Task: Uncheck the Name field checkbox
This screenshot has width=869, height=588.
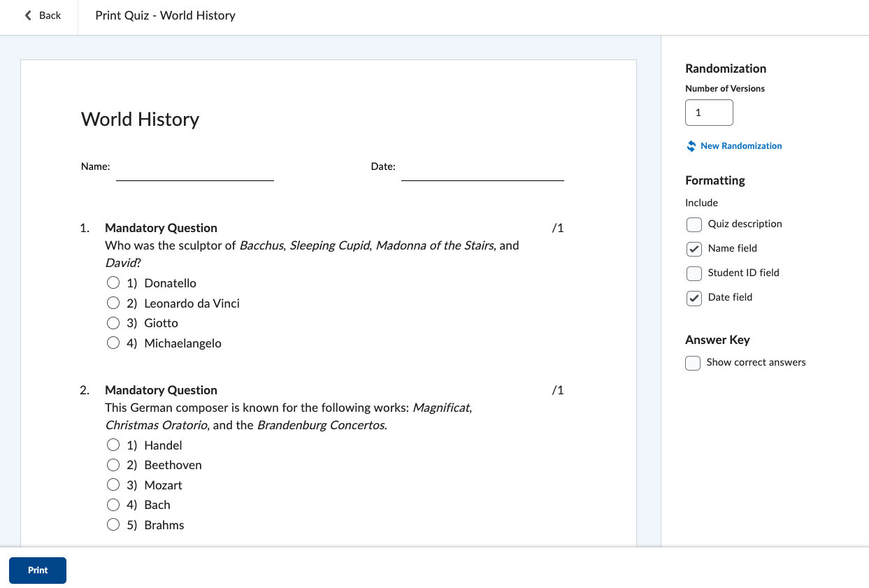Action: click(694, 249)
